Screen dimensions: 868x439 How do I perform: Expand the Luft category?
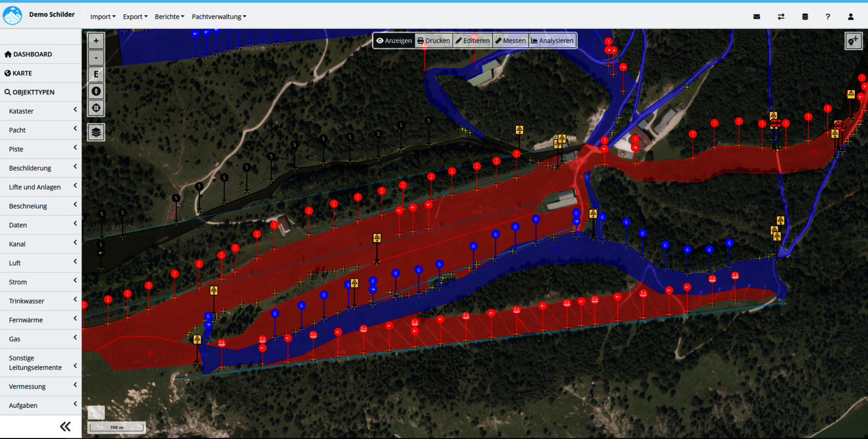click(x=41, y=263)
